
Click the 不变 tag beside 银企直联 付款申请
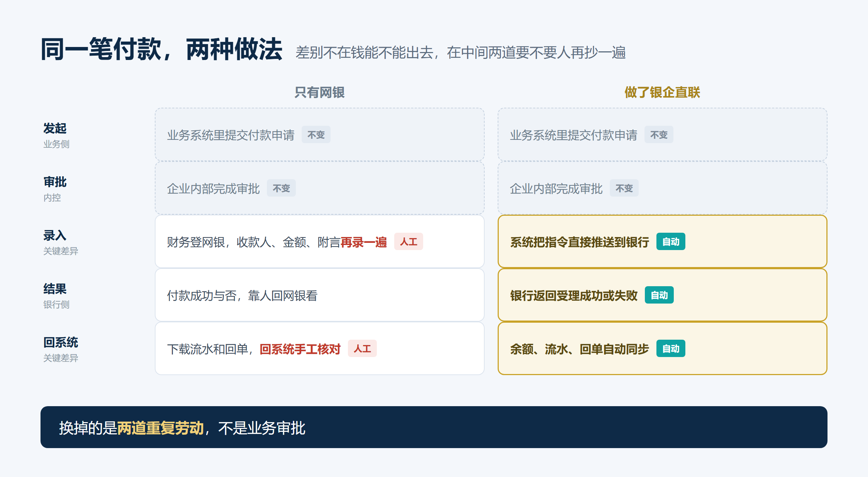[659, 134]
